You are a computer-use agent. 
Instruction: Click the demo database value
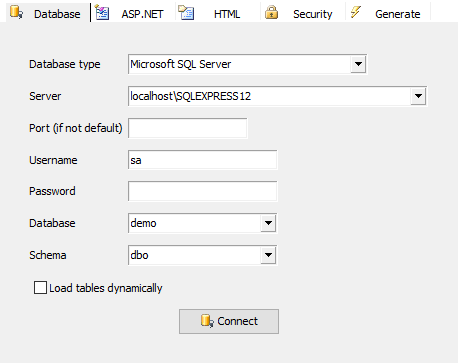tap(143, 223)
